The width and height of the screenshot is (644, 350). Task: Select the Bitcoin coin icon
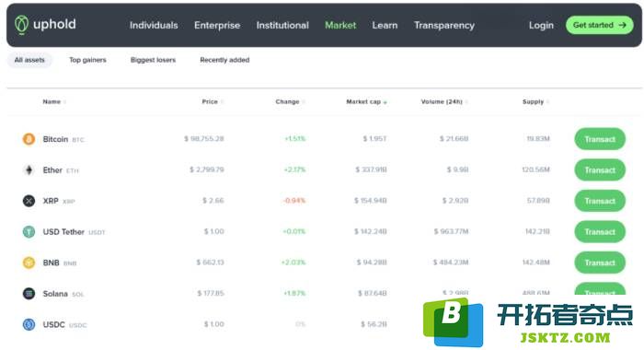(x=29, y=139)
